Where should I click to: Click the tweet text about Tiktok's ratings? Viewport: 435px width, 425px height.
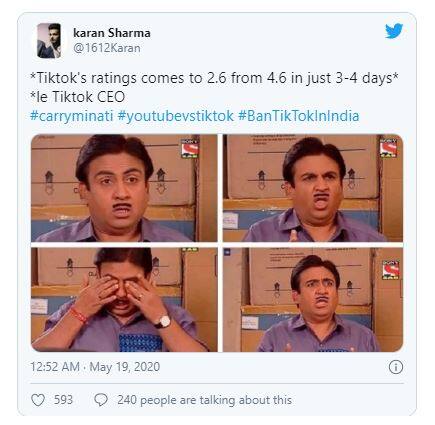pyautogui.click(x=214, y=78)
